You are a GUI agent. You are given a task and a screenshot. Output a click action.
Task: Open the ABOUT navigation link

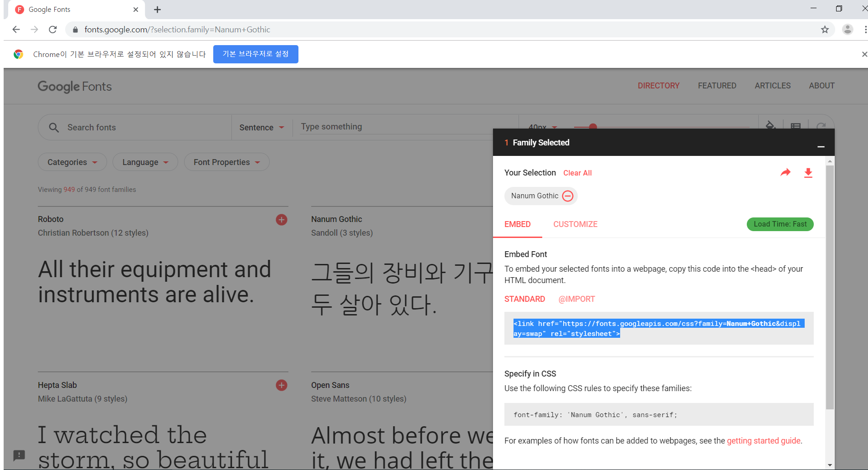click(x=822, y=86)
